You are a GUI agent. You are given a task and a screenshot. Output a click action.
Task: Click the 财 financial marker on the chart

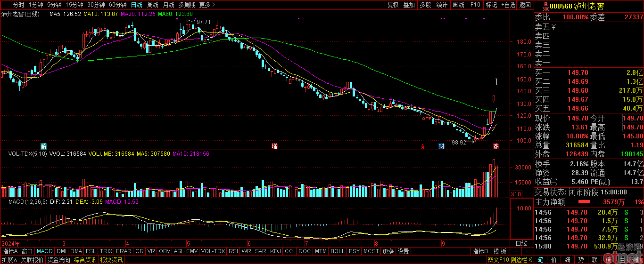click(441, 146)
